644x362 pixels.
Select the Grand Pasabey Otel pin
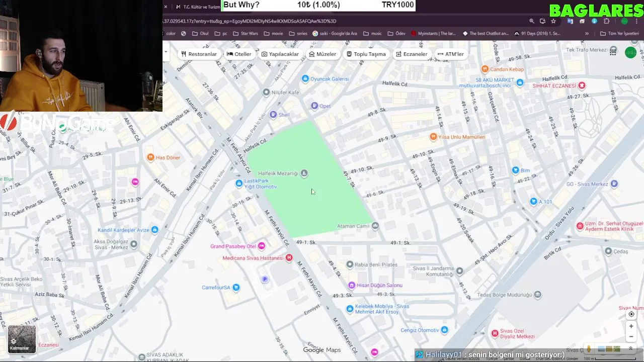point(261,246)
